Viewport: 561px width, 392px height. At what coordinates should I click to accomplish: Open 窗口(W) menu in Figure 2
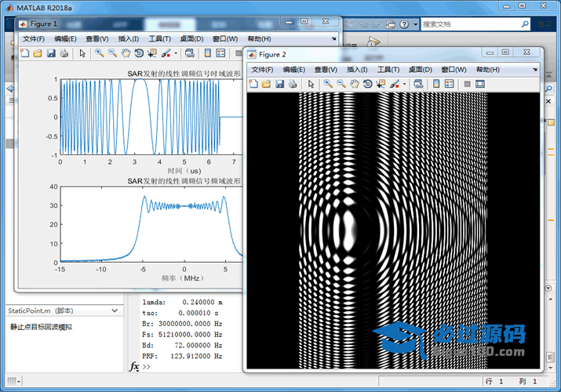[x=454, y=70]
